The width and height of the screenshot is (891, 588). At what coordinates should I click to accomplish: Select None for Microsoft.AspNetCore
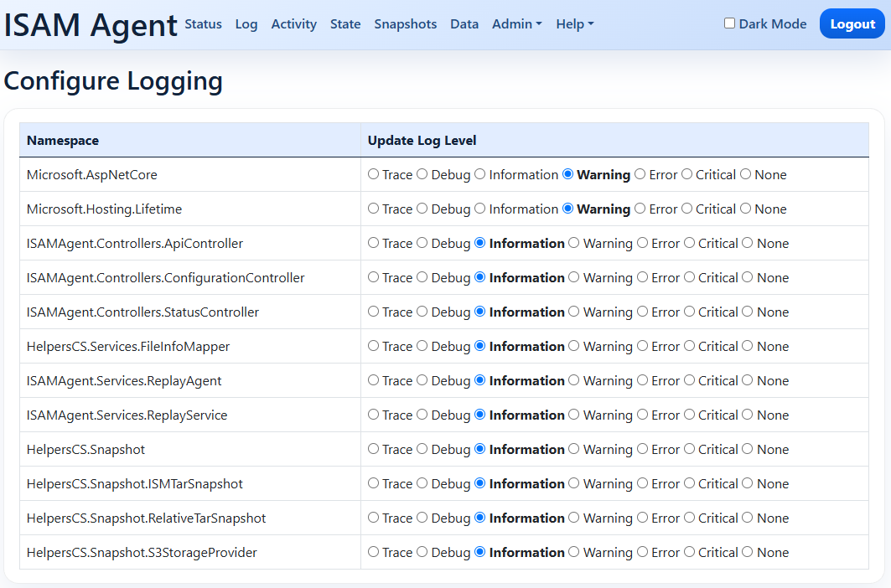(745, 174)
